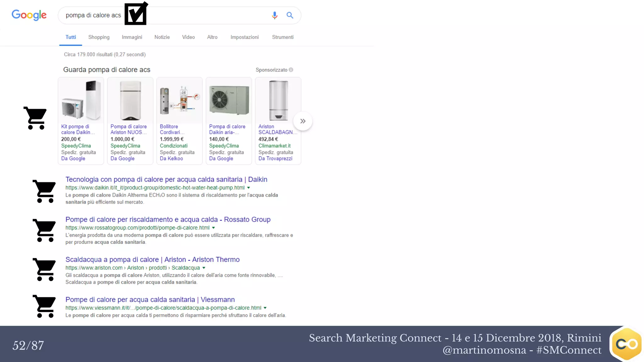Click Condizionati seller name
The height and width of the screenshot is (362, 644).
(x=174, y=146)
